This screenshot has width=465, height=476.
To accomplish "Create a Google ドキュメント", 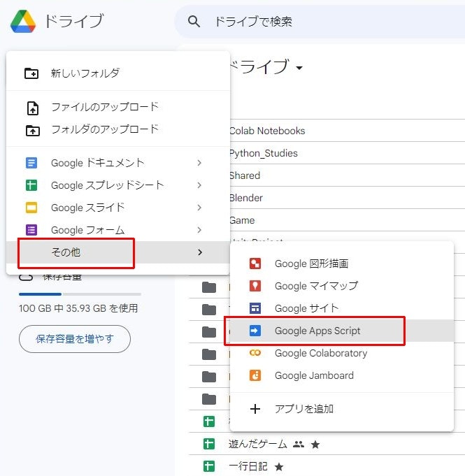I will click(x=118, y=163).
